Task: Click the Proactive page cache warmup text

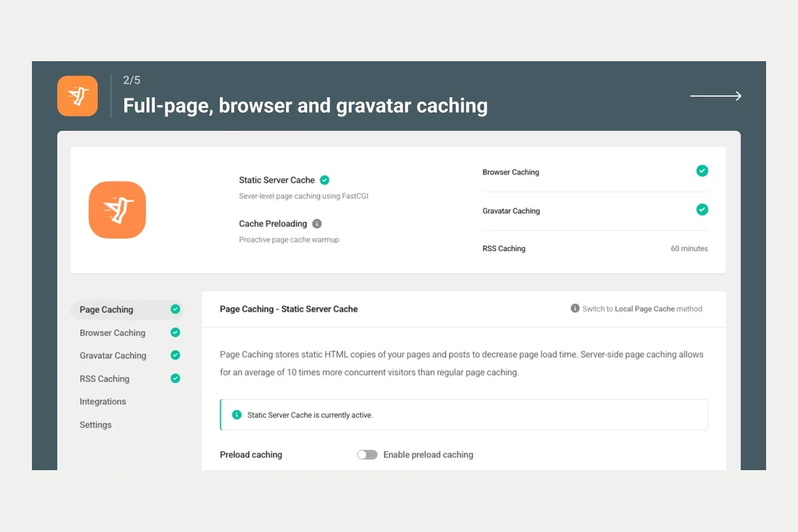Action: tap(289, 239)
